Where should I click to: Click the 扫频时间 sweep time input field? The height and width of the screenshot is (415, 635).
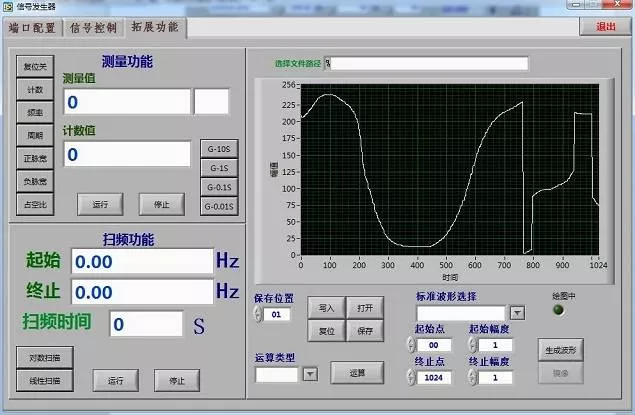click(146, 324)
